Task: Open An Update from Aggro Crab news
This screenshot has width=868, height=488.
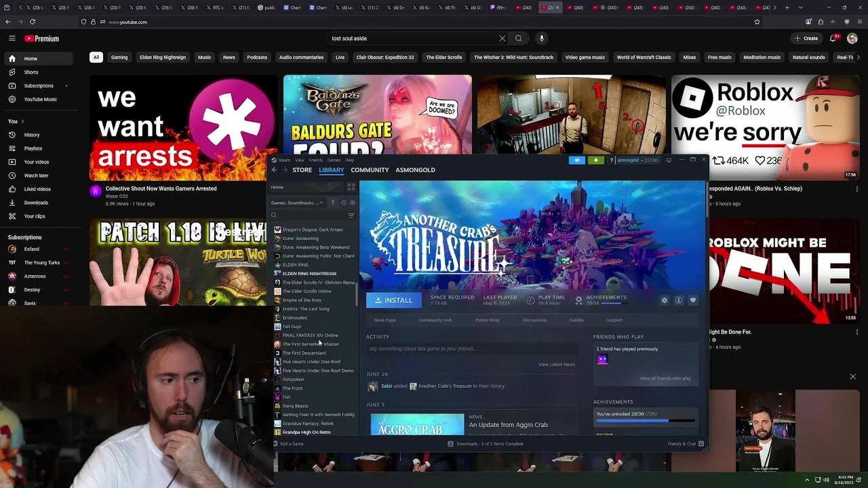Action: 509,425
